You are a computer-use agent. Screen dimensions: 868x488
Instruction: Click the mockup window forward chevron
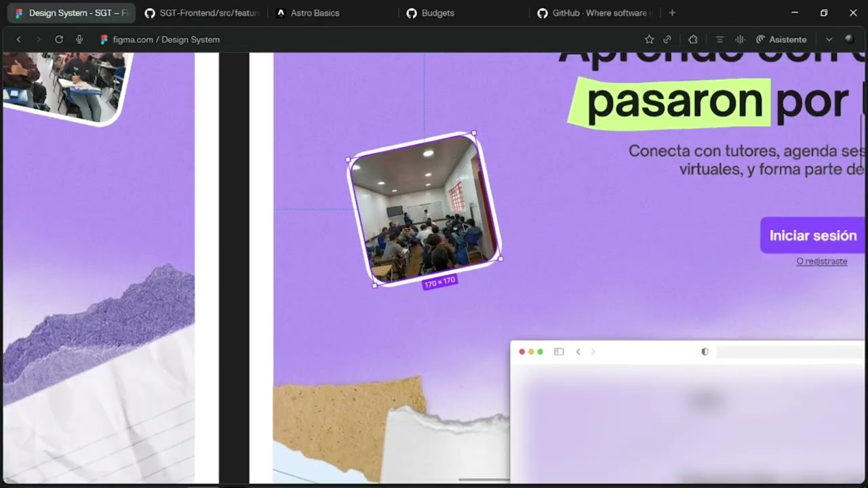593,352
